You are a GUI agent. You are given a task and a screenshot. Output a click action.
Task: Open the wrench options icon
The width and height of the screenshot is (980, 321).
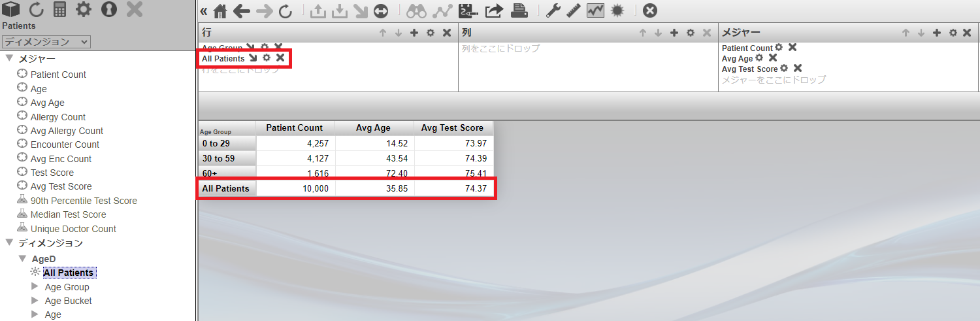[x=553, y=11]
